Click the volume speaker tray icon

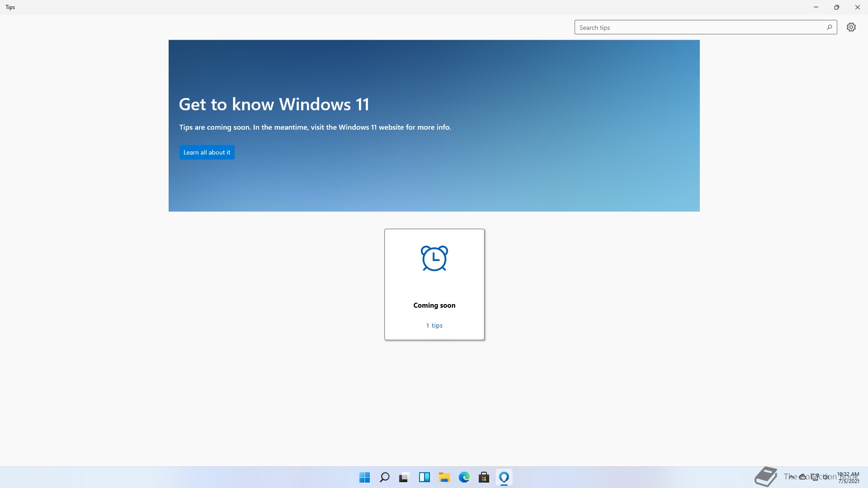[x=826, y=477]
